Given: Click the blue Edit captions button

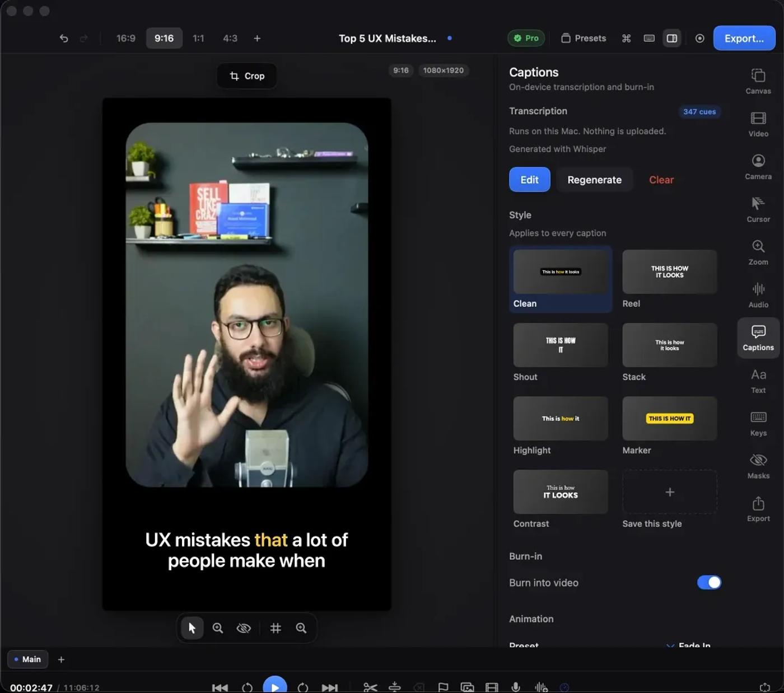Looking at the screenshot, I should tap(529, 180).
